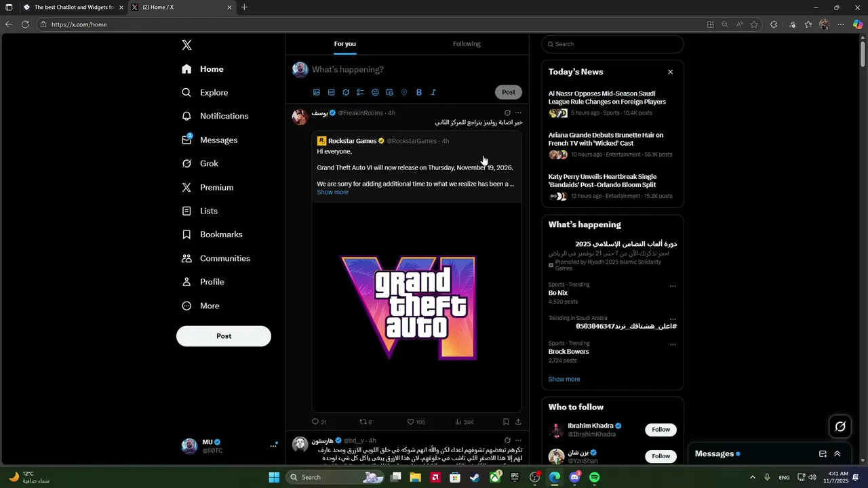Add a poll to the post
Image resolution: width=868 pixels, height=488 pixels.
[360, 92]
